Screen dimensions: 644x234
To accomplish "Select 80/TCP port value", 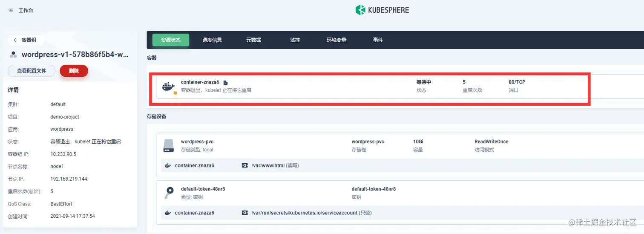I will [x=517, y=82].
